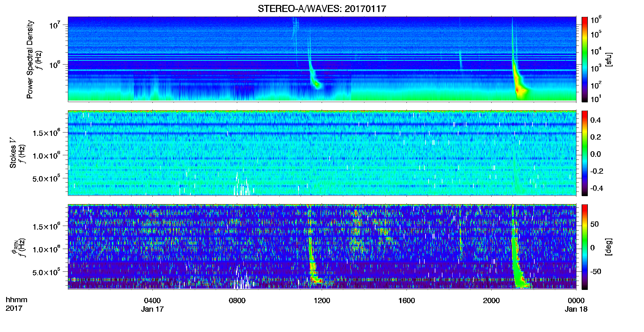Viewport: 644px width, 332px height.
Task: Click the 1600 time tick label
Action: 406,300
